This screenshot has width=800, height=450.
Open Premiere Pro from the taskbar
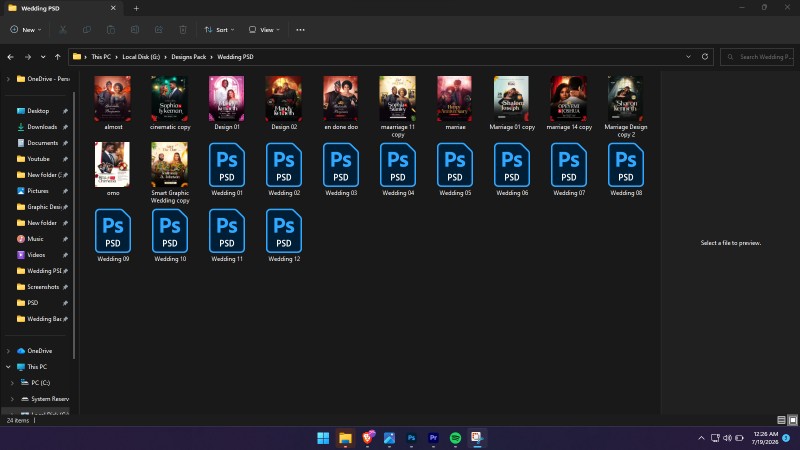(433, 438)
